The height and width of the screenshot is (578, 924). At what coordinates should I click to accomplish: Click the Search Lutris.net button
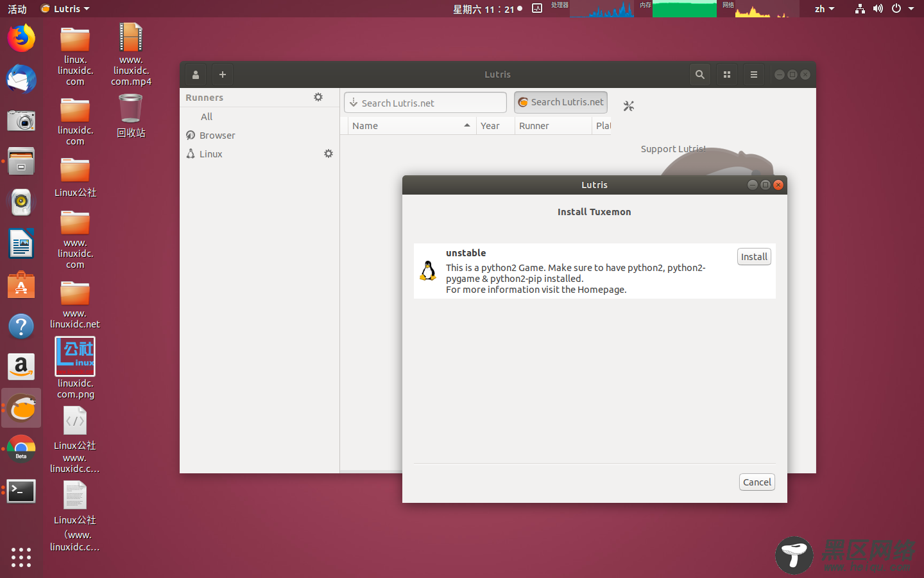[x=561, y=102]
